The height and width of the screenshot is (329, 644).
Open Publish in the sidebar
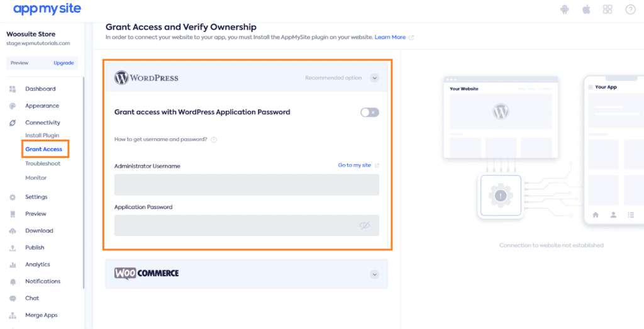pyautogui.click(x=35, y=248)
